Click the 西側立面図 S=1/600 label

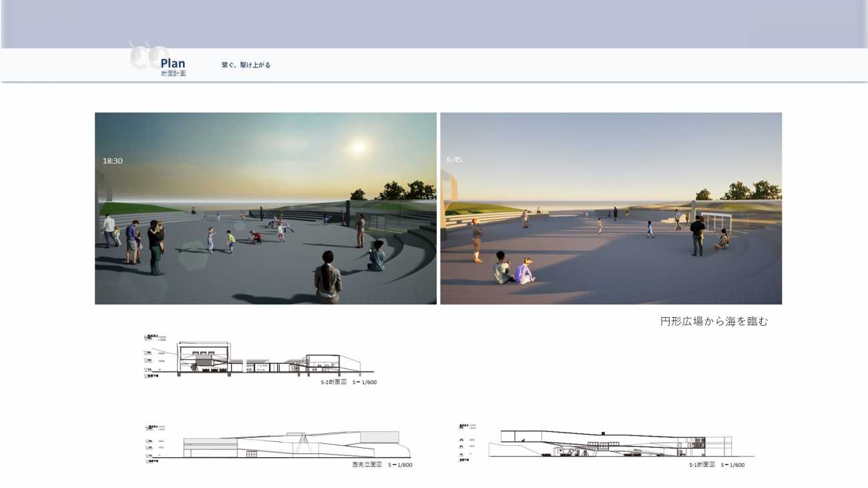point(382,465)
